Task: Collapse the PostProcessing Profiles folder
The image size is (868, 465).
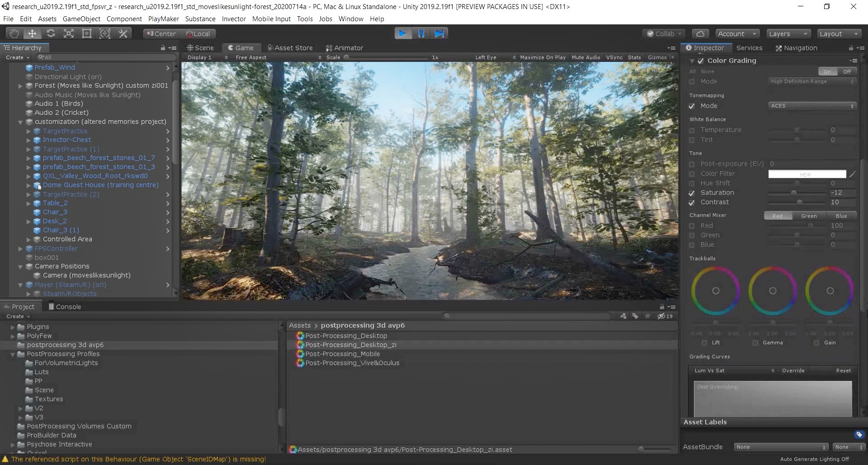Action: pos(13,354)
